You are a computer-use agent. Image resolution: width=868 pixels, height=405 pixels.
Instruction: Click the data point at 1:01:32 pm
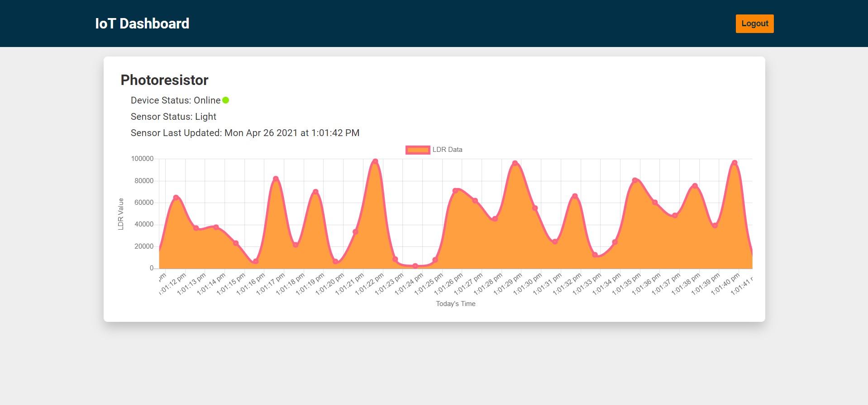pyautogui.click(x=575, y=196)
